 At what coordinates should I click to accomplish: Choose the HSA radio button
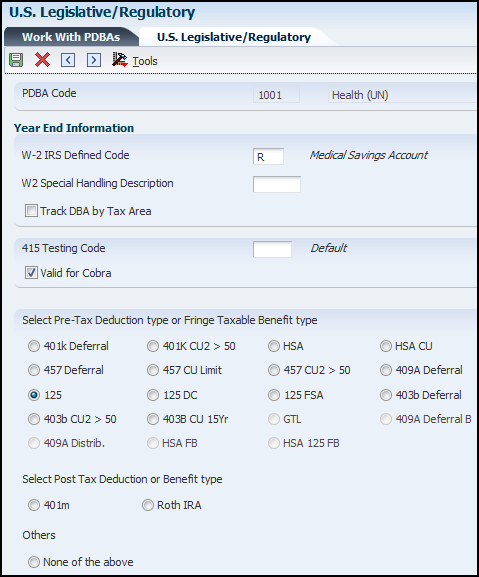pyautogui.click(x=274, y=346)
